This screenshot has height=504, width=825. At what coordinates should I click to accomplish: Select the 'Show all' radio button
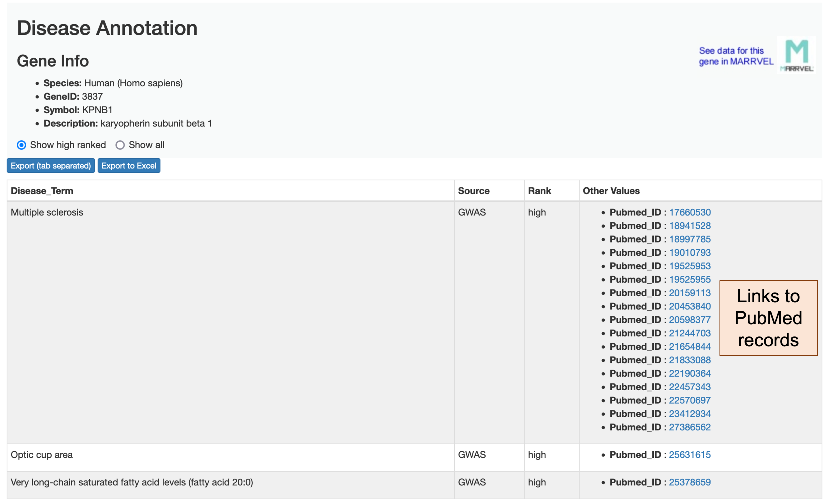pos(120,145)
